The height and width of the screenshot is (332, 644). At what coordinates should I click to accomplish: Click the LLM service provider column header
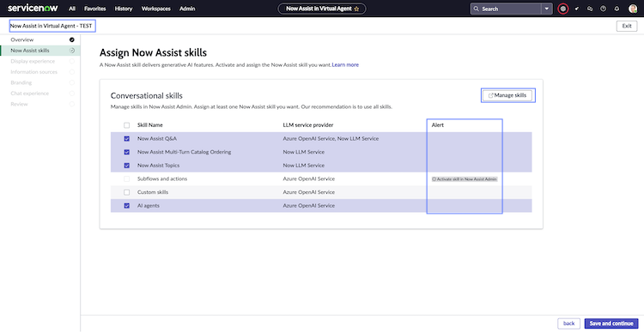[308, 125]
